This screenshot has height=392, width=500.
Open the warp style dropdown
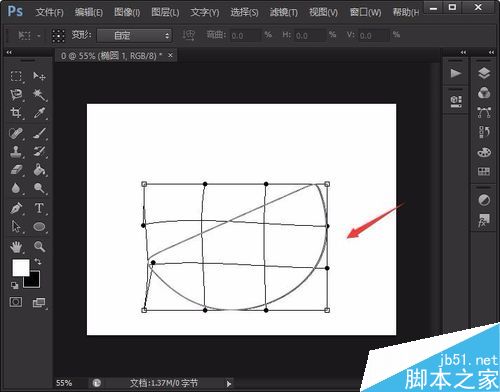(134, 35)
